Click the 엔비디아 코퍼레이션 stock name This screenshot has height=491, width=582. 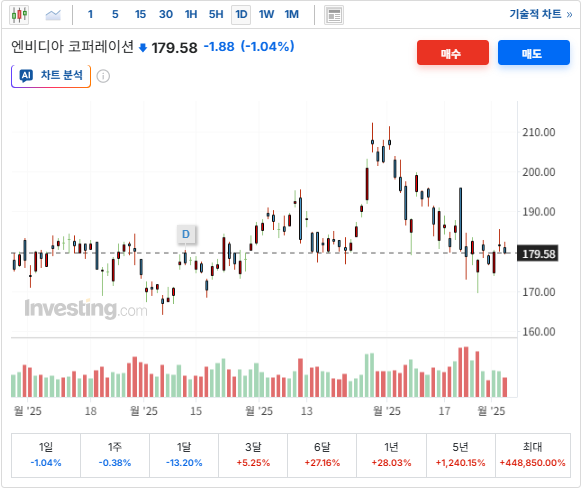[x=72, y=47]
